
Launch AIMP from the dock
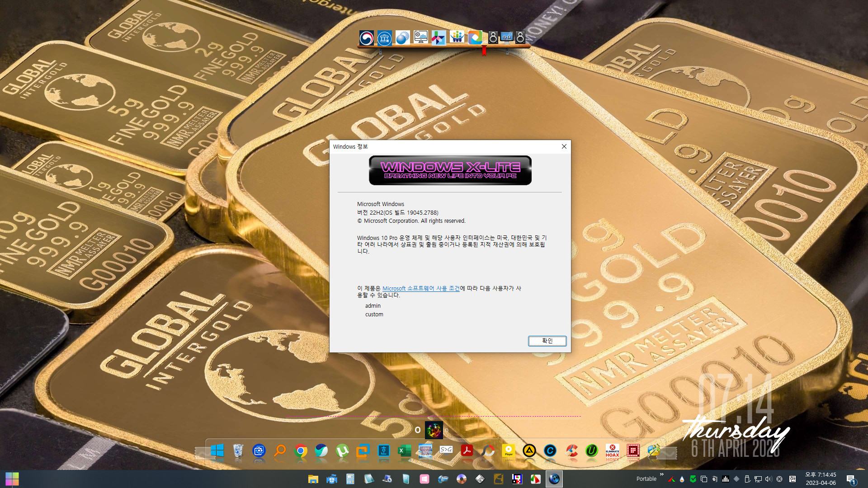click(x=529, y=450)
